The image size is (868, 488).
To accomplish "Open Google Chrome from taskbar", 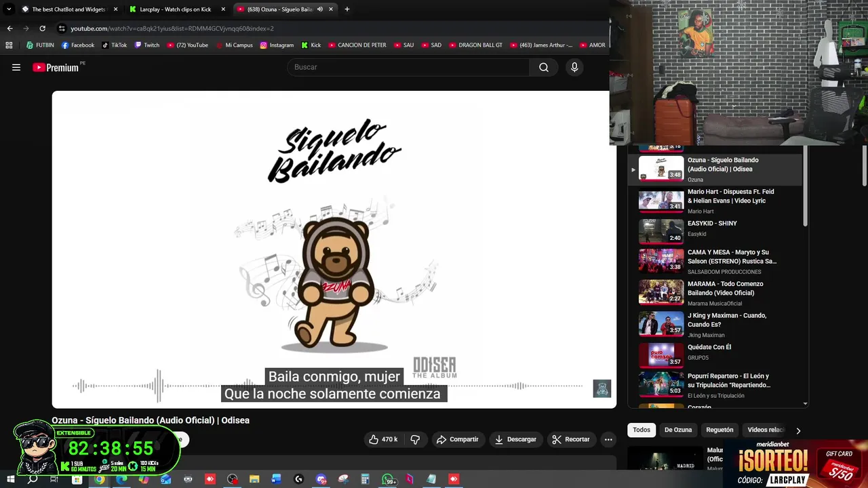I will 99,479.
